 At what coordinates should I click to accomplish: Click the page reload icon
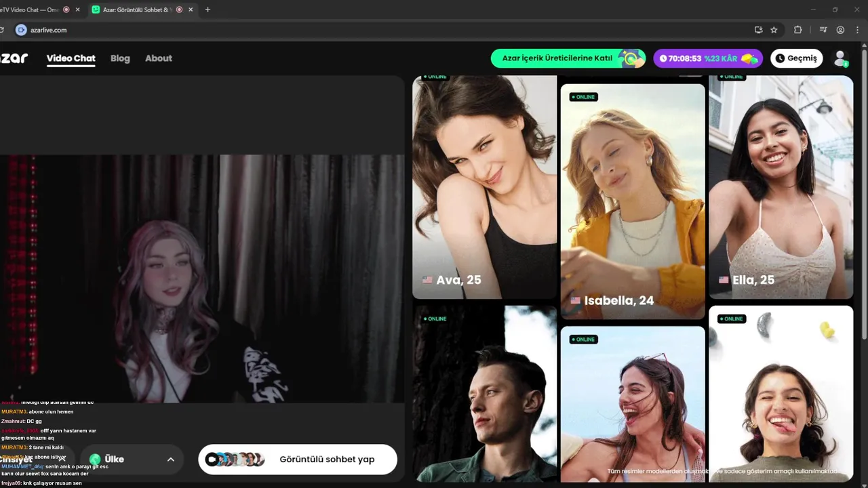2,30
